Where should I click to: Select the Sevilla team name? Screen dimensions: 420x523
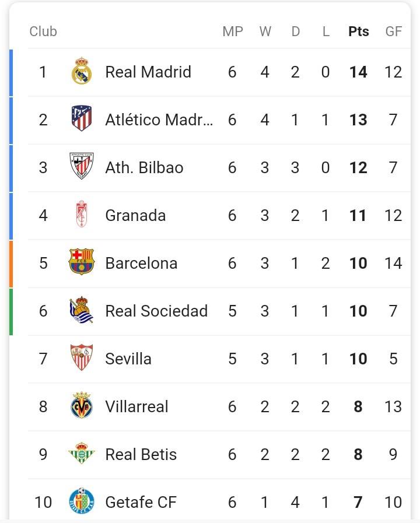[128, 359]
